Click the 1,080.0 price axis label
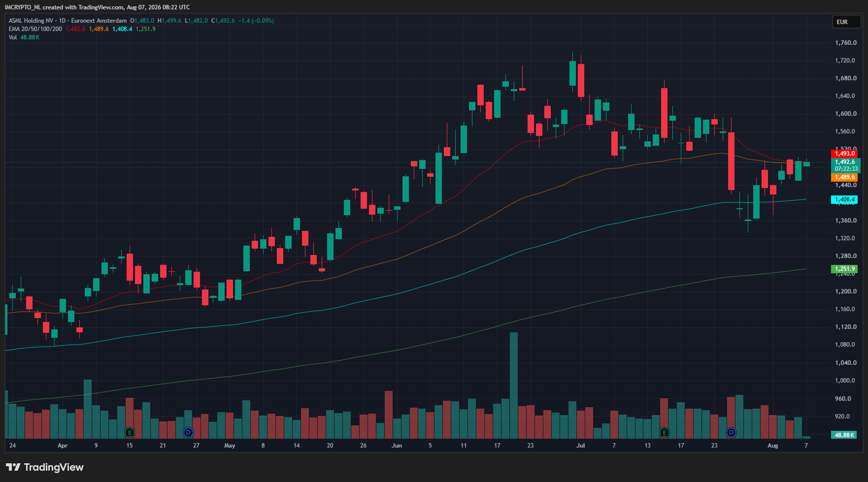Viewport: 868px width, 482px height. coord(846,345)
